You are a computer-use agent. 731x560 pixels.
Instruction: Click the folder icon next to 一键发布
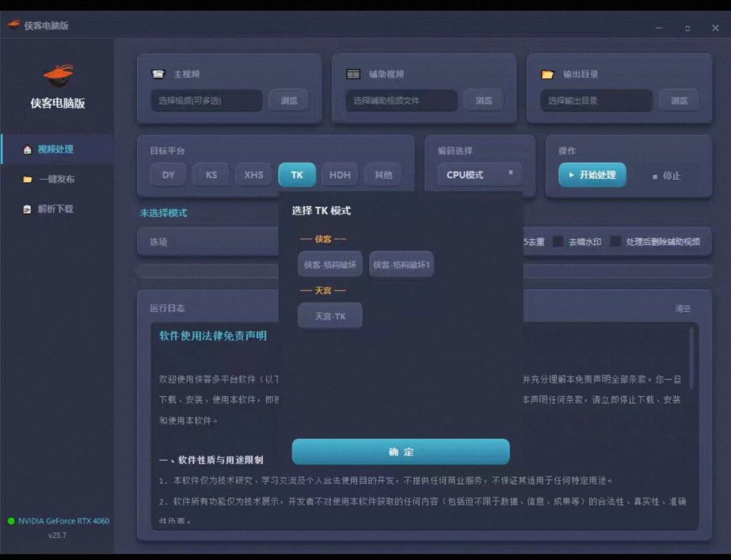tap(28, 179)
